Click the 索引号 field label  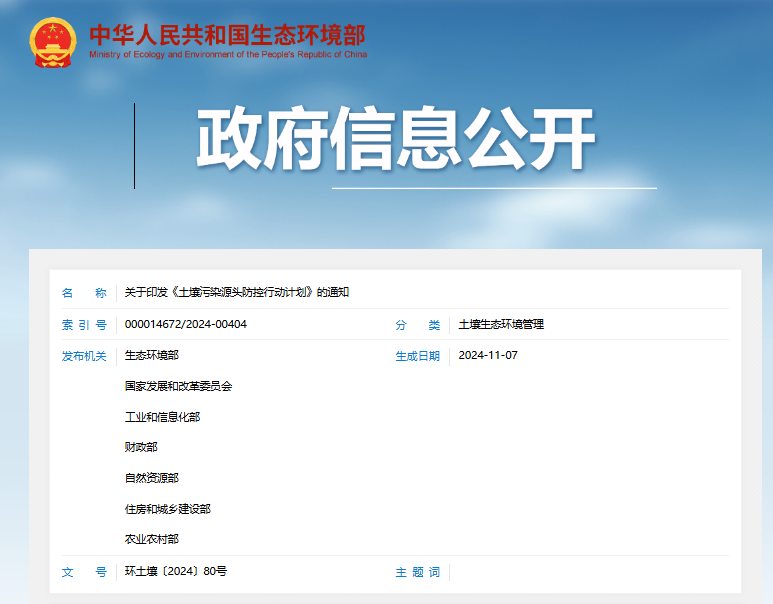[x=84, y=325]
